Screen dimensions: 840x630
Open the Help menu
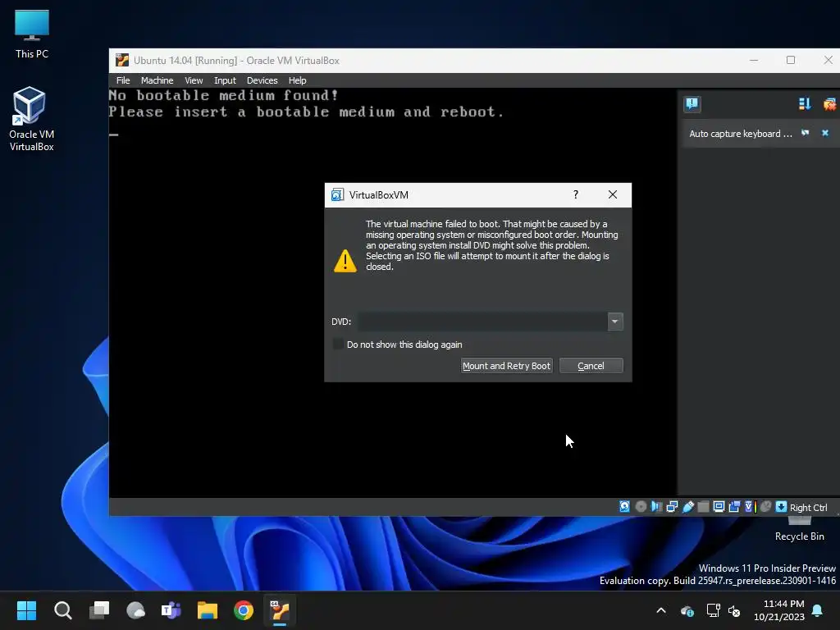[x=297, y=80]
